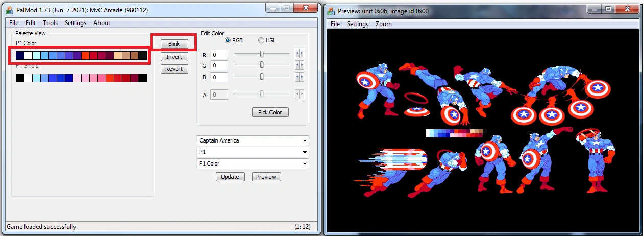
Task: Click the R row right increment arrow
Action: (x=302, y=54)
